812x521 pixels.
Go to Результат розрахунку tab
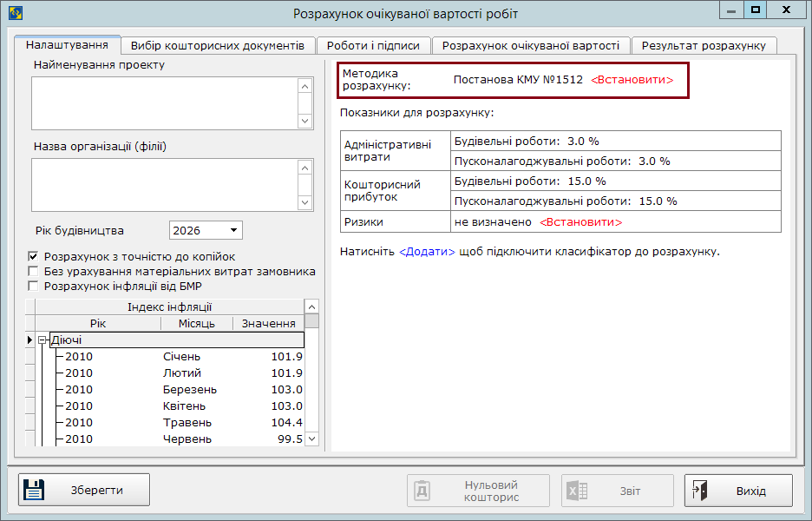[703, 46]
